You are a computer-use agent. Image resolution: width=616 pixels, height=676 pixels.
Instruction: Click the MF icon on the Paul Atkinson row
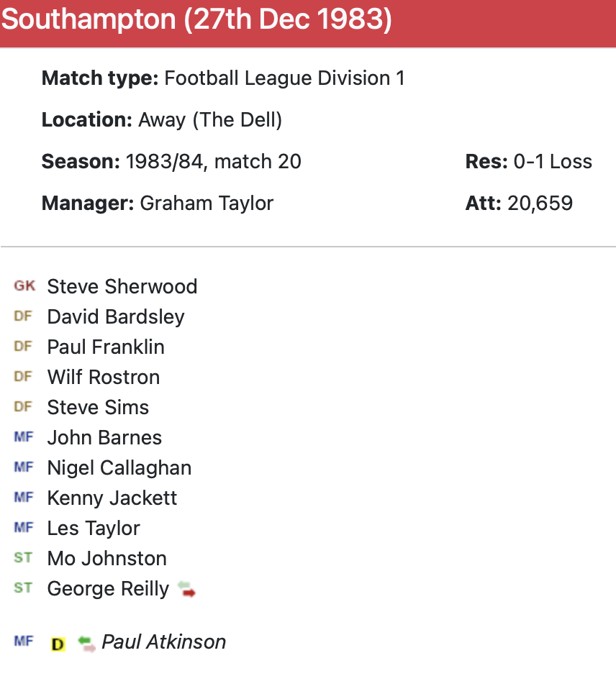23,641
